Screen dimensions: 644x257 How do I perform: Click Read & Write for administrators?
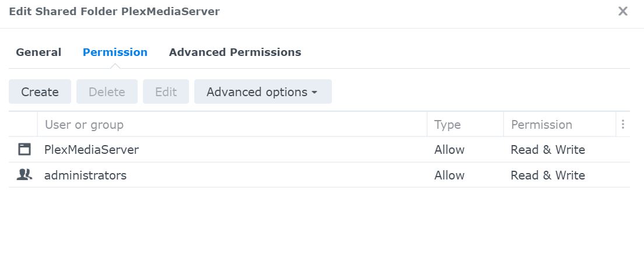(548, 175)
